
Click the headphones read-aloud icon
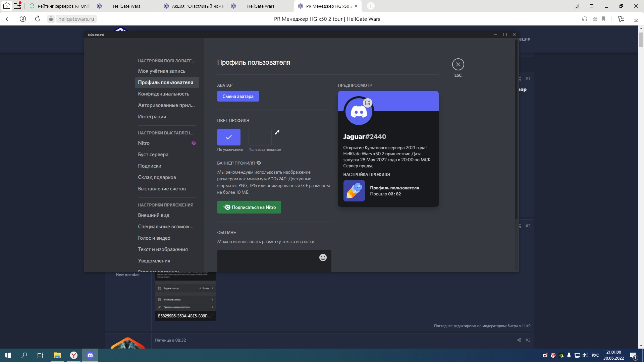click(585, 19)
